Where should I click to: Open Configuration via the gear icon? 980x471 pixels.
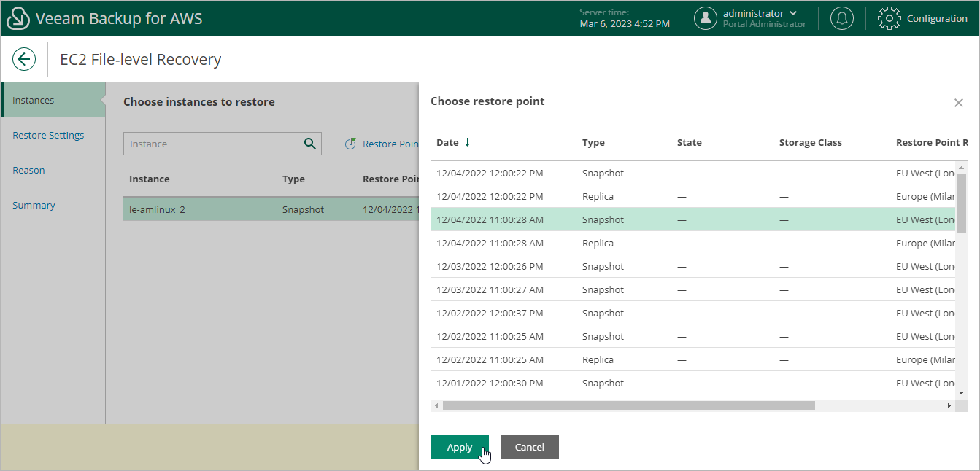(x=889, y=18)
